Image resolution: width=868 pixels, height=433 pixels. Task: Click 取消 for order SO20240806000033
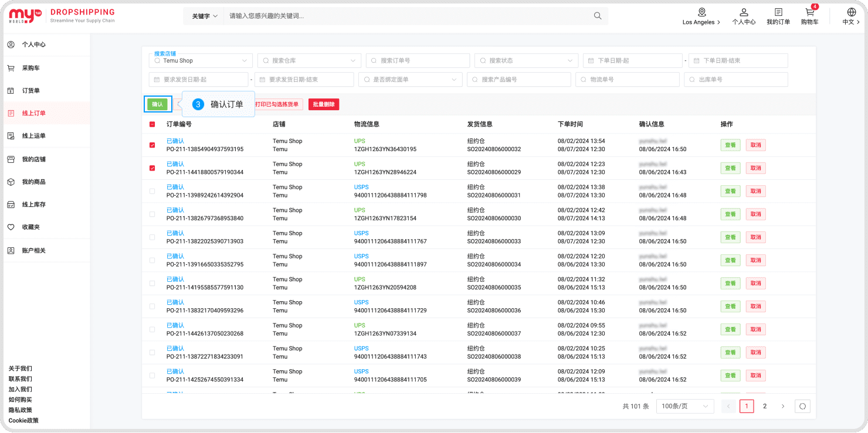point(756,237)
